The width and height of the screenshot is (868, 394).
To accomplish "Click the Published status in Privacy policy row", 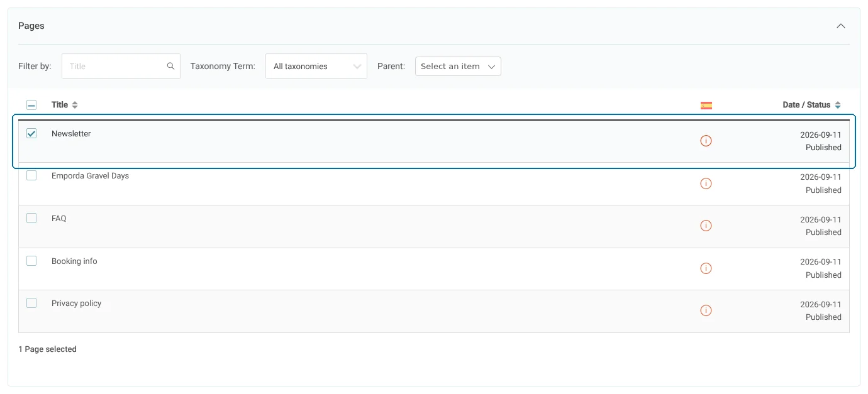I will (x=823, y=317).
